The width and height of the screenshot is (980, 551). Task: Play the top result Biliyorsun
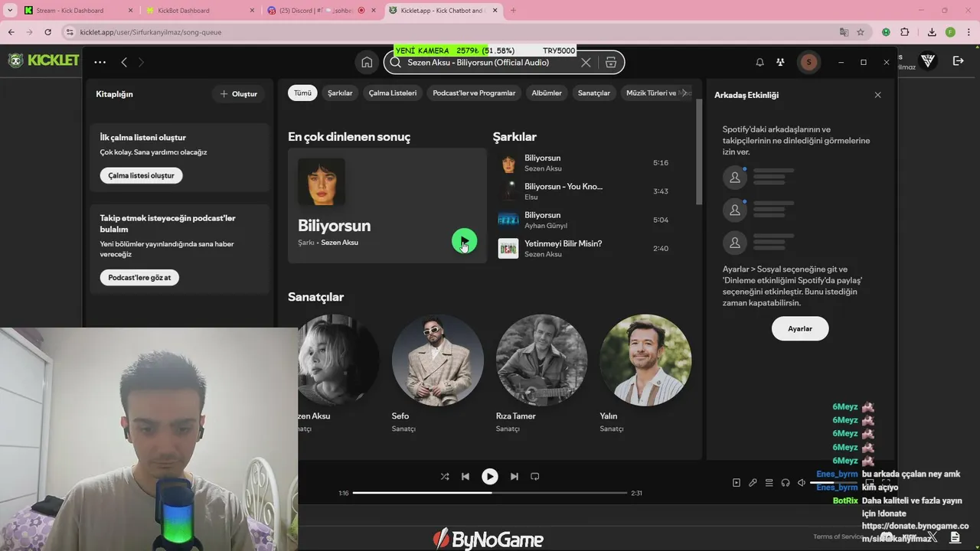[x=464, y=241]
